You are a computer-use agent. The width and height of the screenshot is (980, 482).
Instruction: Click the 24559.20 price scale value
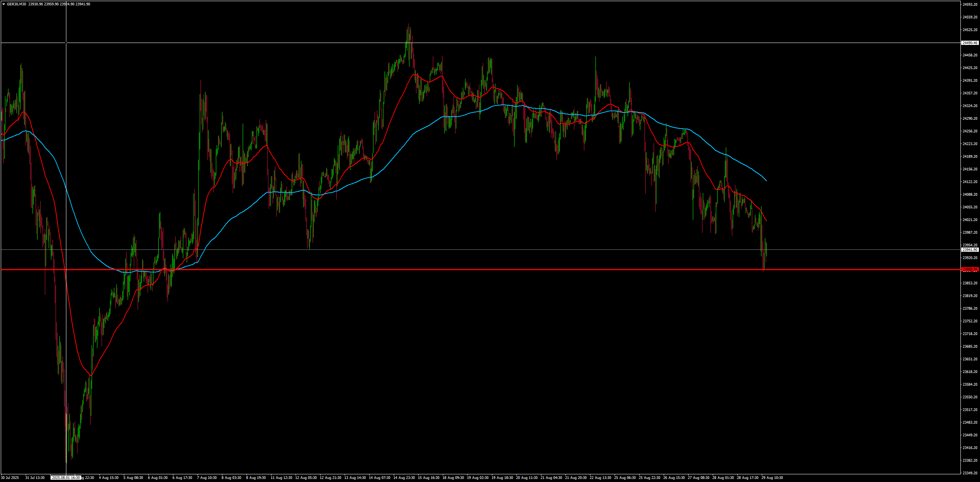coord(970,17)
